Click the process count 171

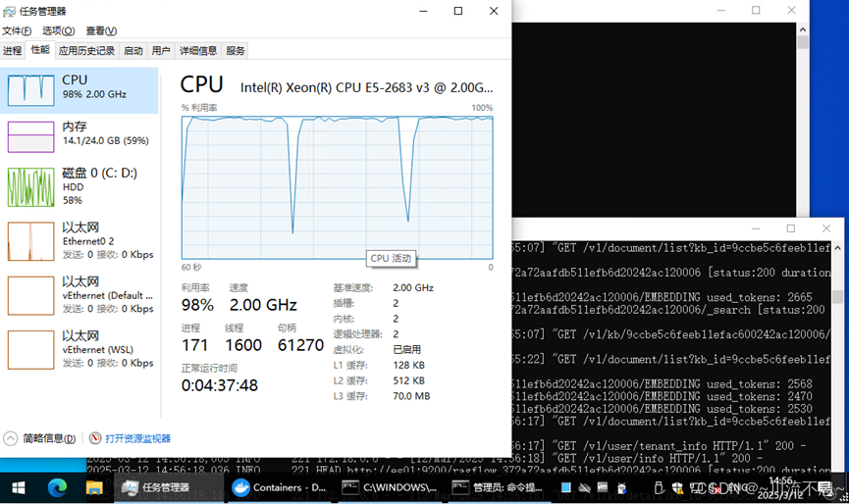[x=195, y=345]
